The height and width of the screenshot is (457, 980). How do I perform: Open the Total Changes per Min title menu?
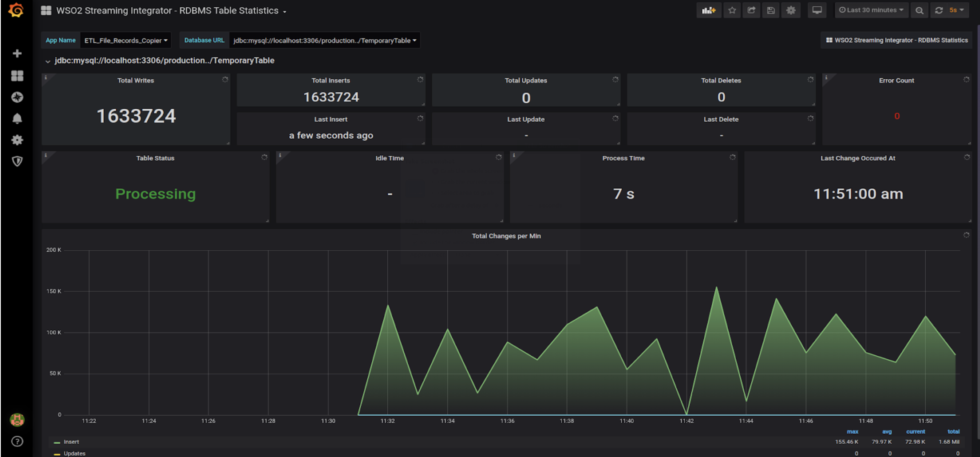coord(506,236)
